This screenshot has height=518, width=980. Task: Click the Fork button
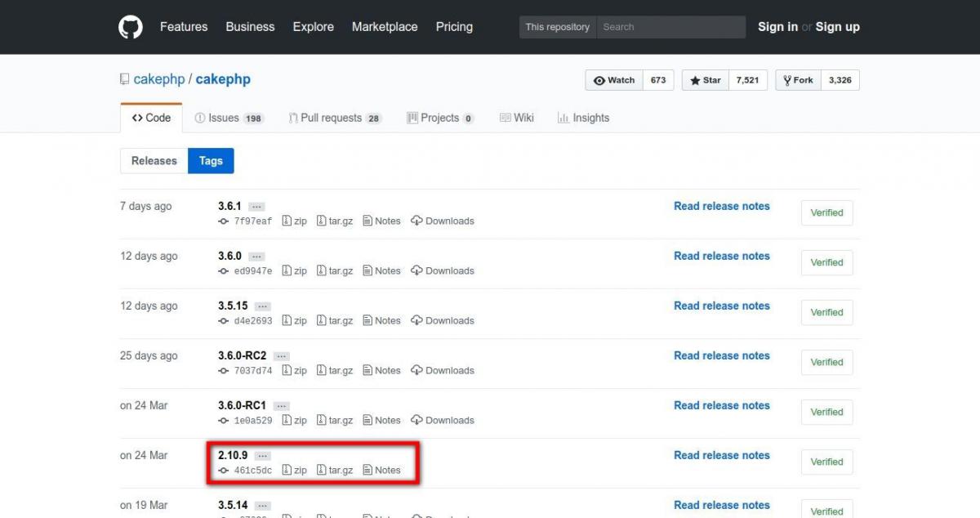tap(798, 80)
